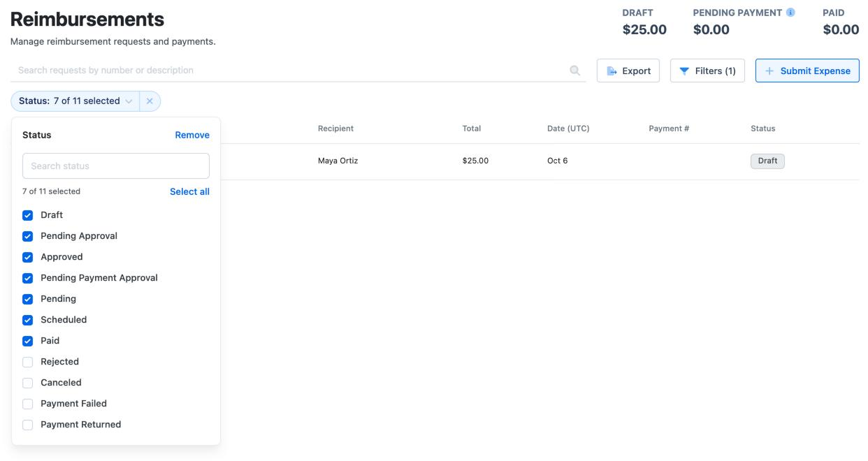
Task: Click the DRAFT $25.00 summary
Action: coord(644,22)
